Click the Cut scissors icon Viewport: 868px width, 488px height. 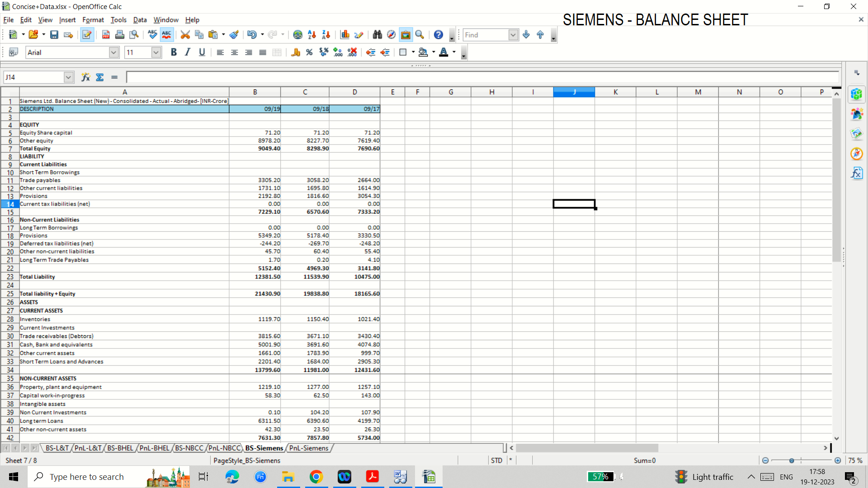(x=185, y=35)
